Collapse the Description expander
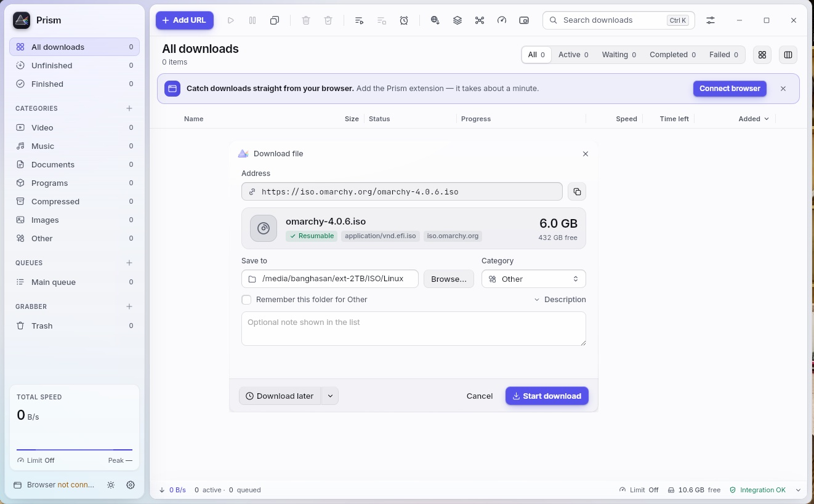This screenshot has width=814, height=504. [x=560, y=300]
